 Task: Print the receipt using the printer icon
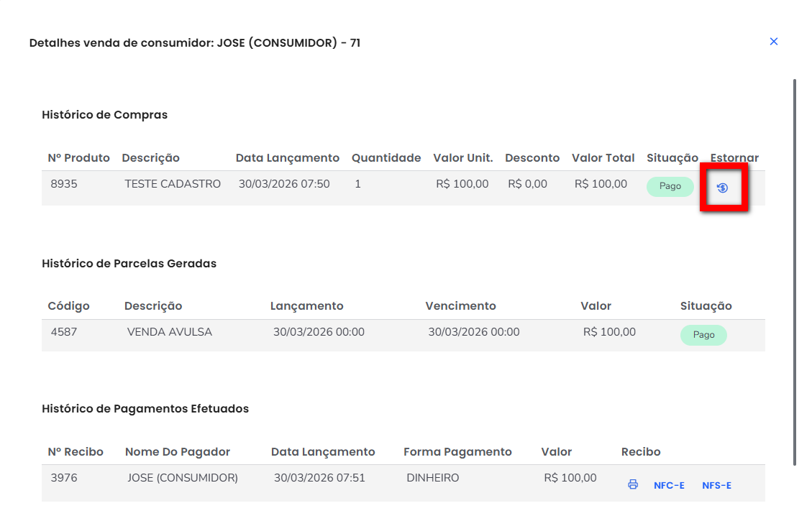[x=633, y=484]
